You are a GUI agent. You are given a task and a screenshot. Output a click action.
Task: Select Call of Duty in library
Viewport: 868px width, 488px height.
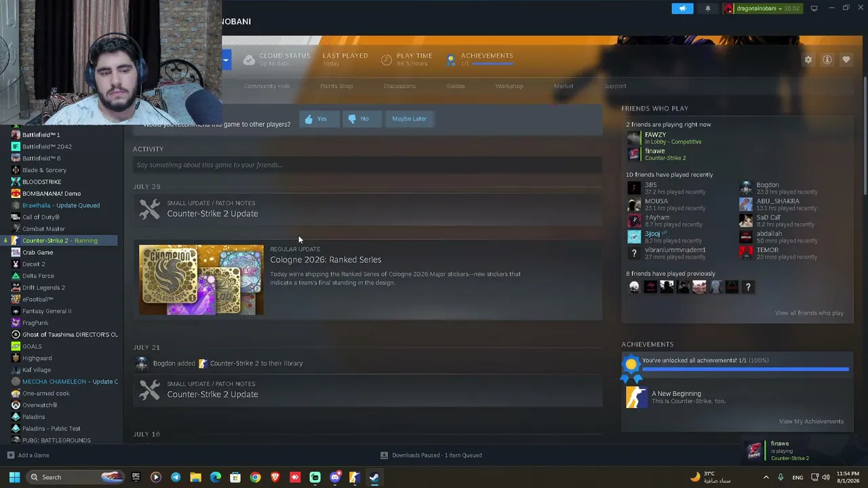(x=41, y=217)
